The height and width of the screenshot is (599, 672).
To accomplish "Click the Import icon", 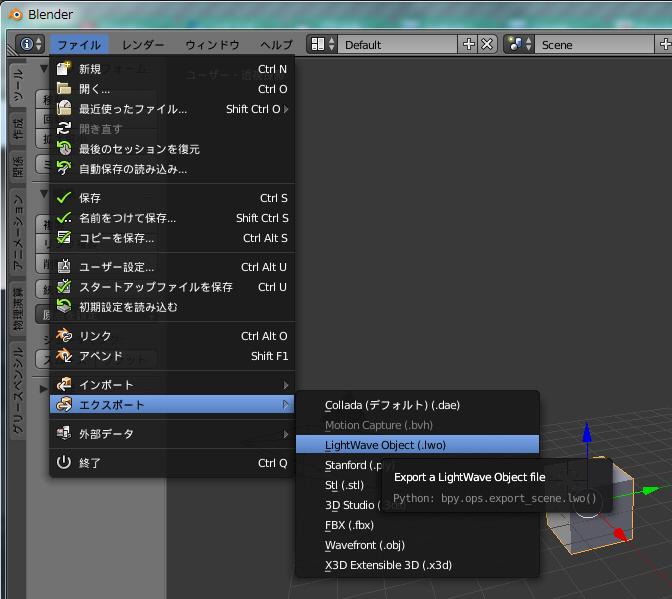I will tap(64, 384).
